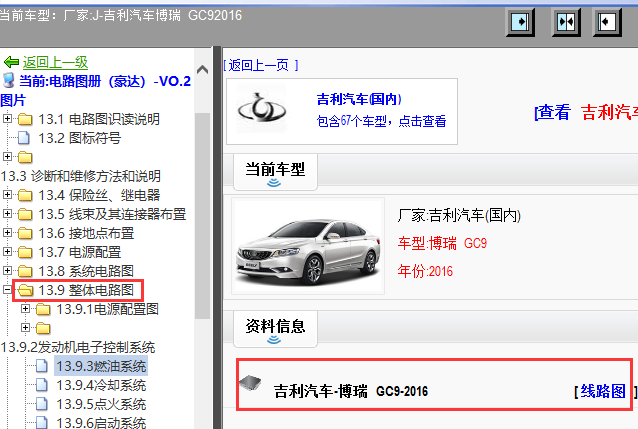
Task: Click gray book icon beside 吉利汽车-博瑞
Action: pyautogui.click(x=250, y=383)
